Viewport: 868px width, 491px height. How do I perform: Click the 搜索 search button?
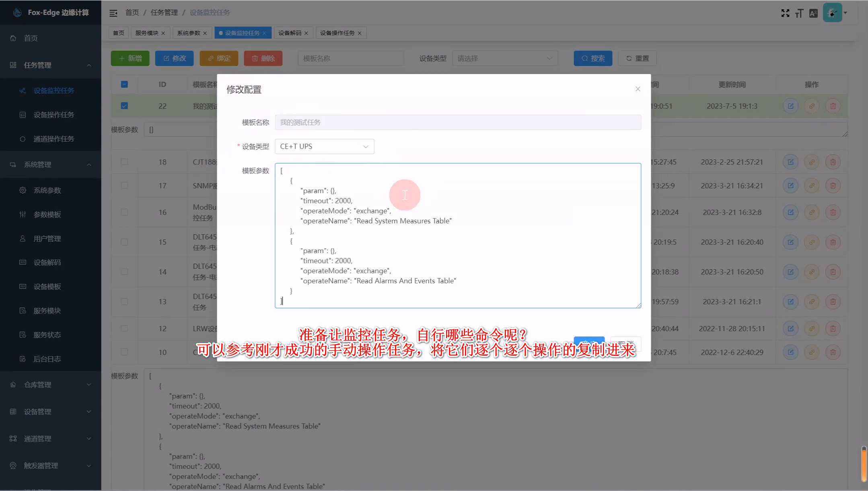click(x=593, y=58)
